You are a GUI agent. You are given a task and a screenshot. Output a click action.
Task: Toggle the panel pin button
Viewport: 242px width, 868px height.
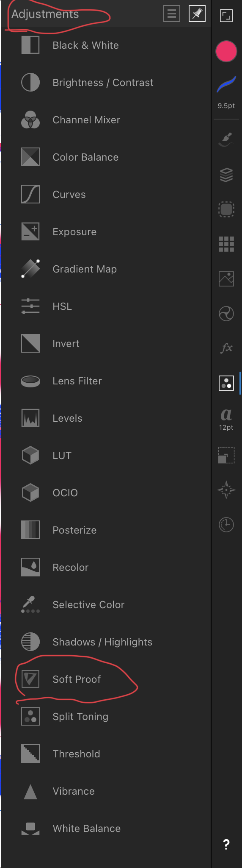(197, 14)
